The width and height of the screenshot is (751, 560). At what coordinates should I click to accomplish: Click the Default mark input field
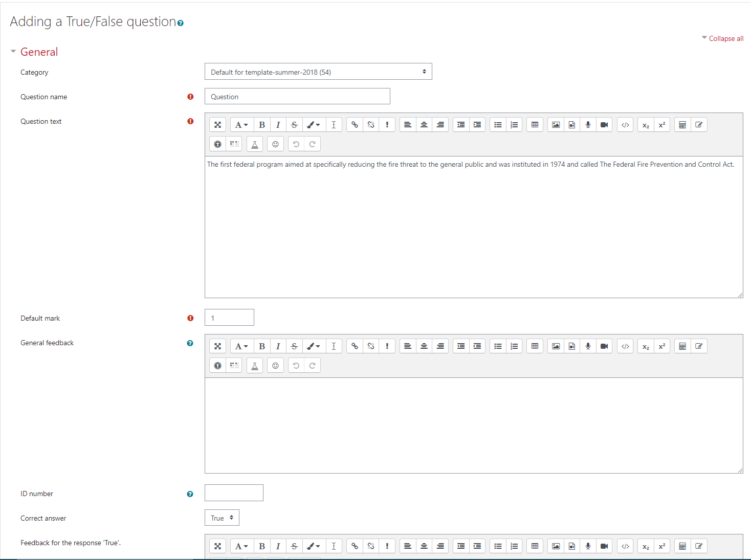(x=229, y=318)
